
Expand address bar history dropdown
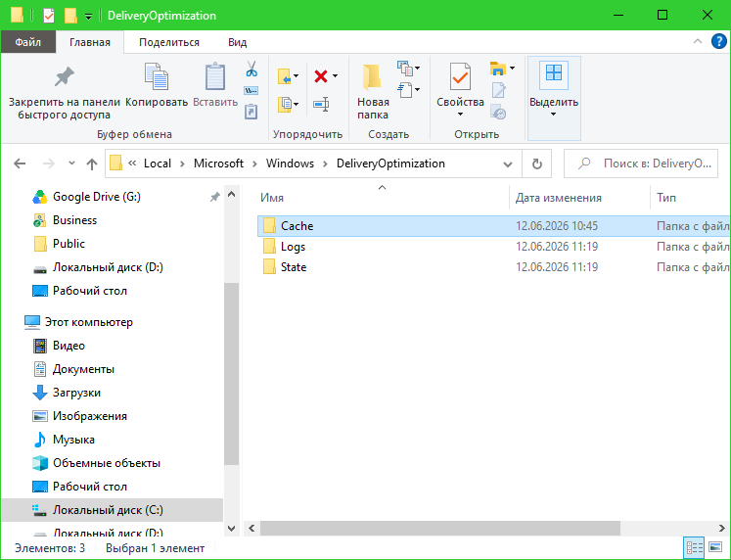pyautogui.click(x=508, y=164)
